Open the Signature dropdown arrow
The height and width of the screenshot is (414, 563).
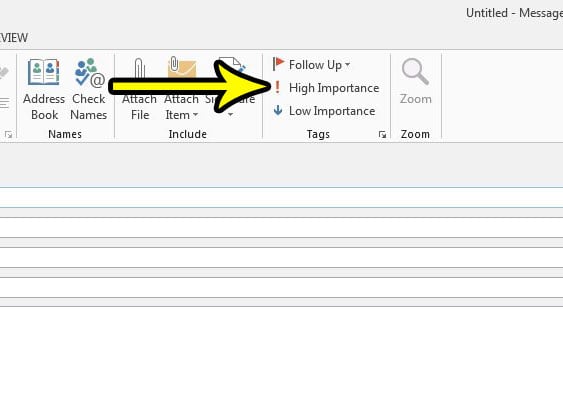[230, 115]
